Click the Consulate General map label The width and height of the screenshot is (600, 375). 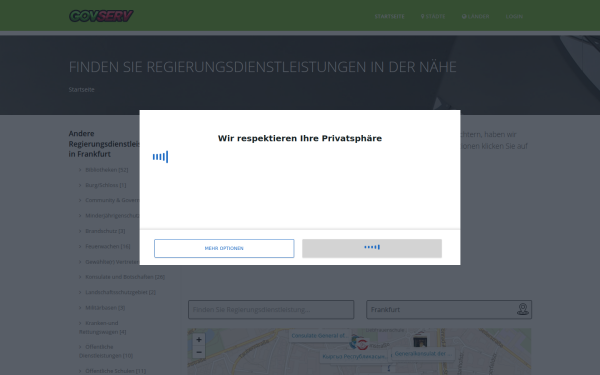click(x=319, y=336)
